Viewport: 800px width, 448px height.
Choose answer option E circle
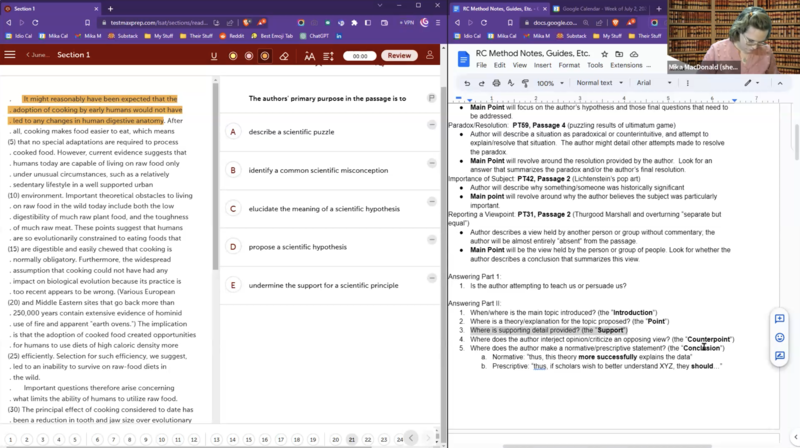click(x=232, y=285)
